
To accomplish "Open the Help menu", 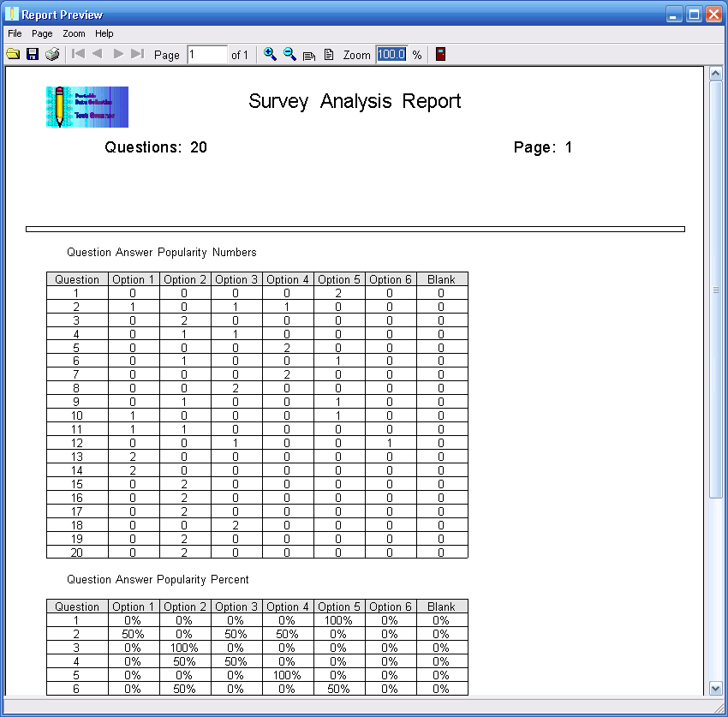I will 104,33.
